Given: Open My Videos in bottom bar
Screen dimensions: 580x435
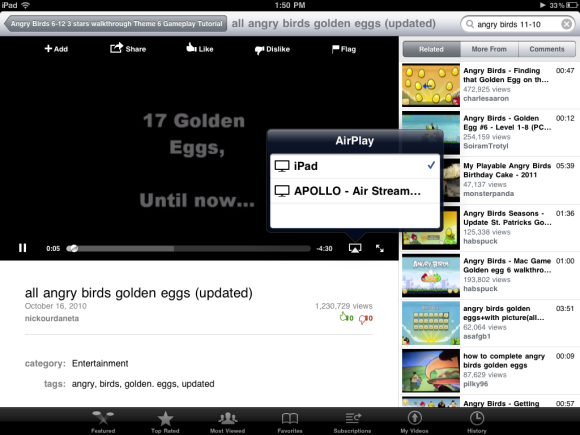Looking at the screenshot, I should pyautogui.click(x=414, y=422).
